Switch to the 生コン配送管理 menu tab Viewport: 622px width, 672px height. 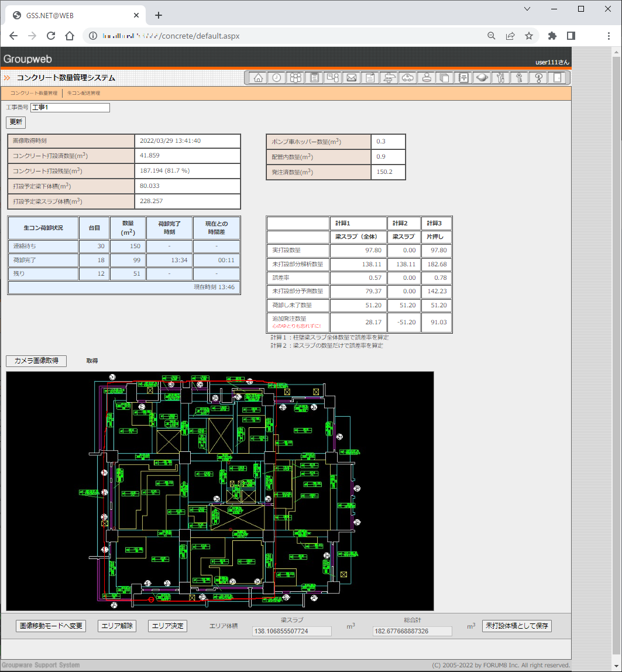pos(84,93)
